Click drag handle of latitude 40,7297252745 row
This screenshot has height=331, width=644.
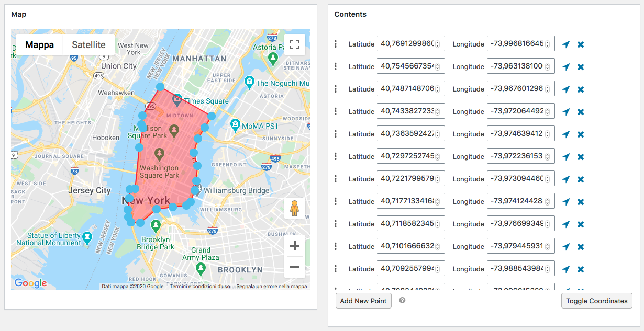click(336, 156)
